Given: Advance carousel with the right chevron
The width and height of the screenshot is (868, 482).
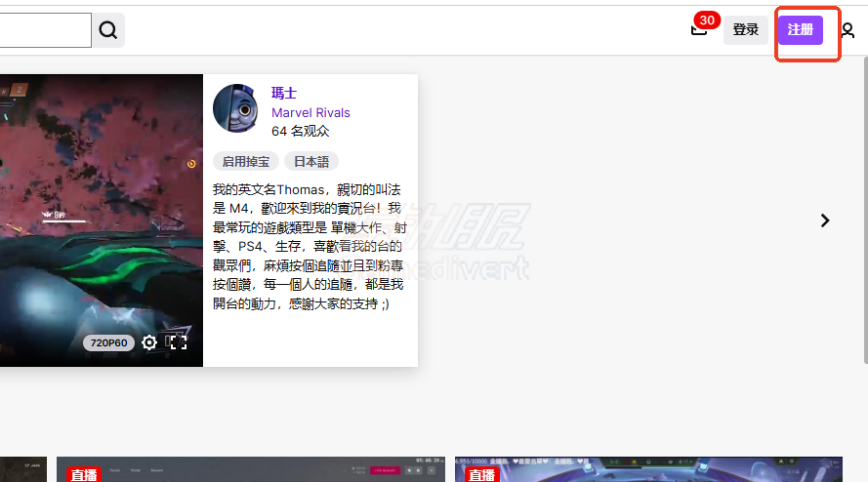Looking at the screenshot, I should click(x=825, y=221).
